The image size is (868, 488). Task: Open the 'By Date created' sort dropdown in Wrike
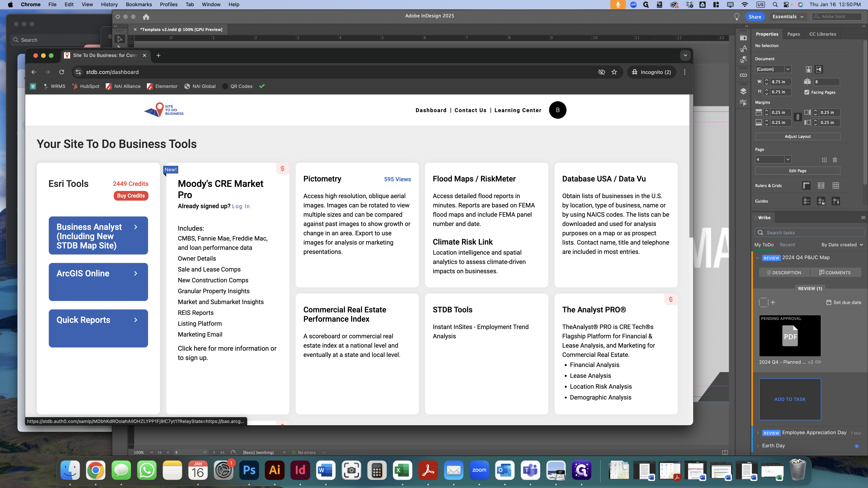point(842,245)
